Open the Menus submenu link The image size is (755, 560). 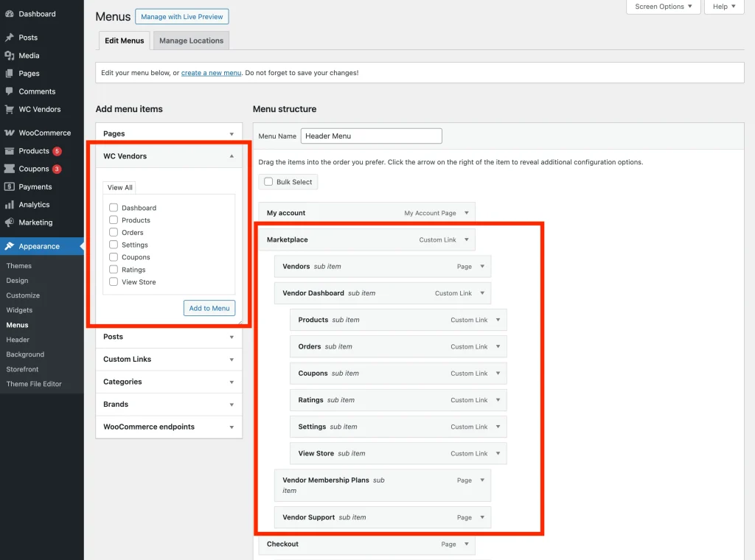[x=18, y=325]
